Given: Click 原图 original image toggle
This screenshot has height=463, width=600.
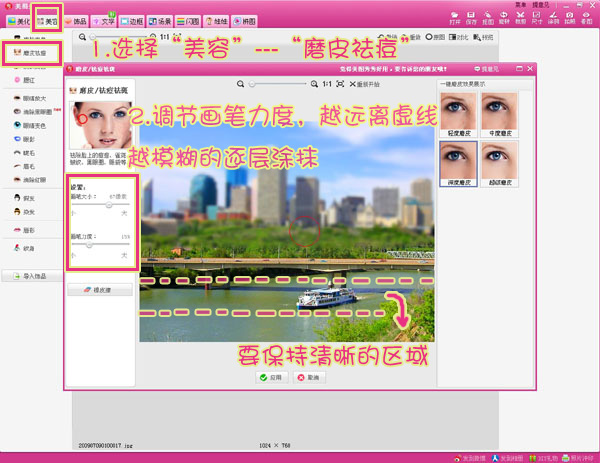Looking at the screenshot, I should pyautogui.click(x=435, y=37).
